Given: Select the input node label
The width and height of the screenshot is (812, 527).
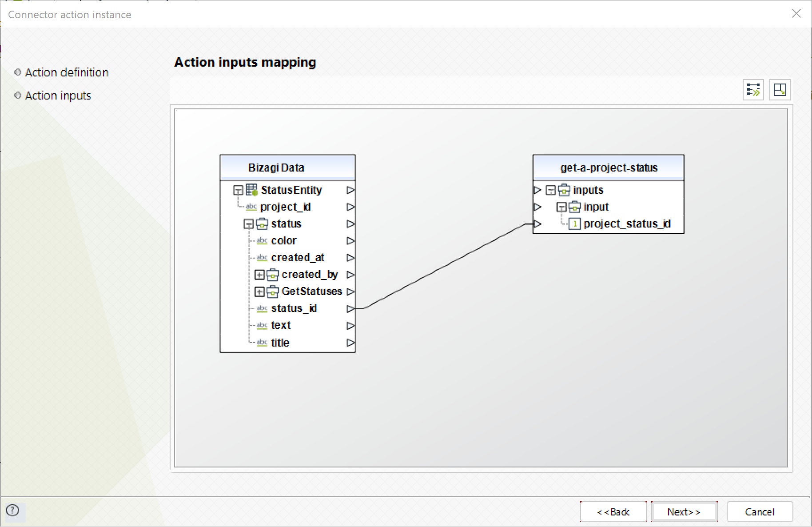Looking at the screenshot, I should click(596, 207).
